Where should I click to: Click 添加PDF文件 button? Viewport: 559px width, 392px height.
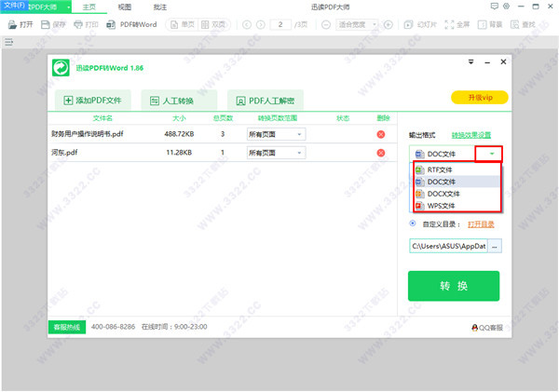click(92, 101)
